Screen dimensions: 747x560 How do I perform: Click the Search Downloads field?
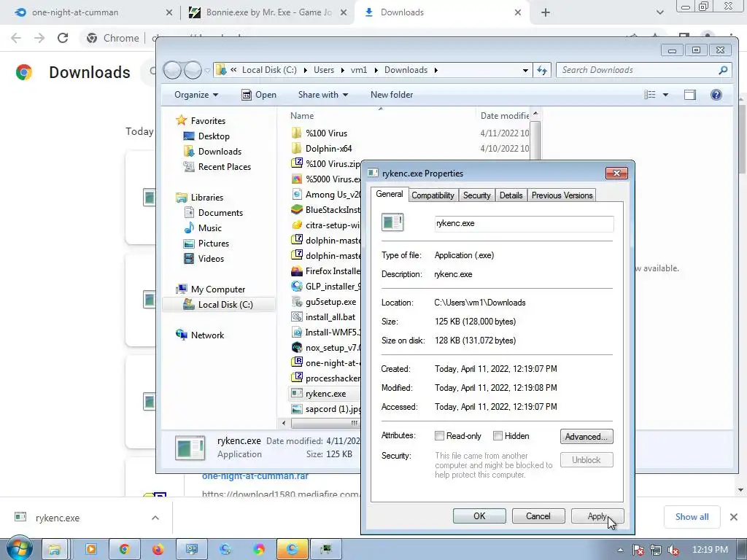pyautogui.click(x=643, y=70)
